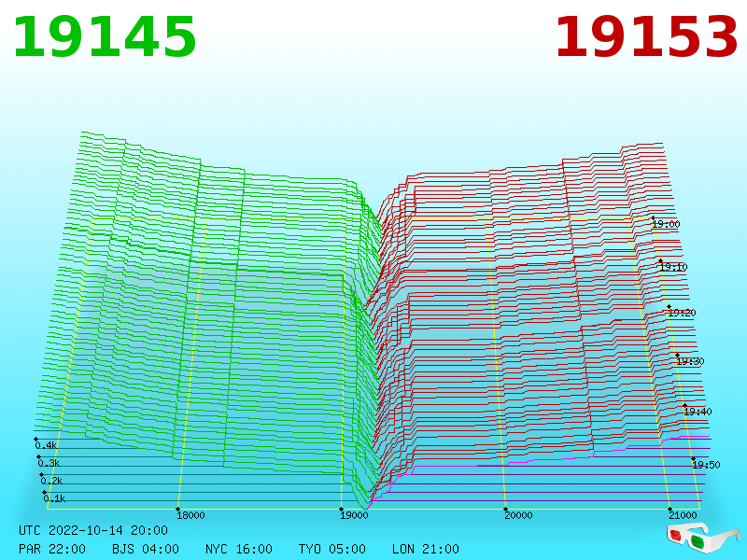Click the BJS 04:00 time label
This screenshot has height=560, width=747.
(146, 549)
